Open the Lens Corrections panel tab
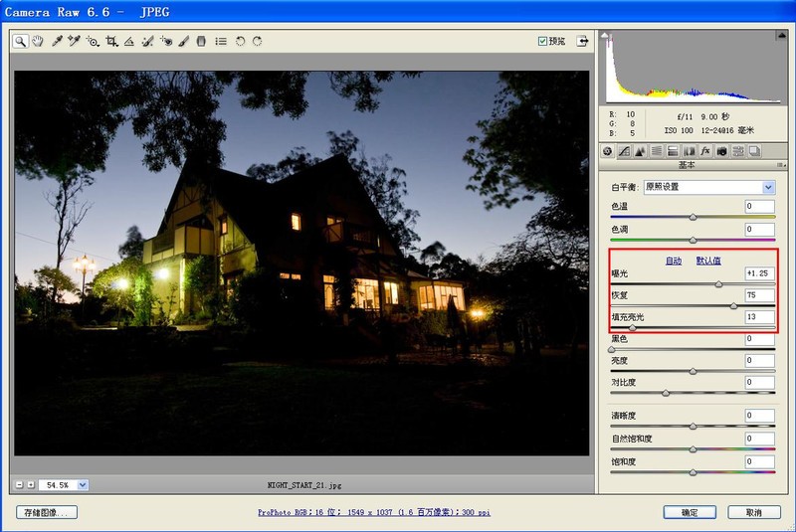796x532 pixels. [689, 151]
